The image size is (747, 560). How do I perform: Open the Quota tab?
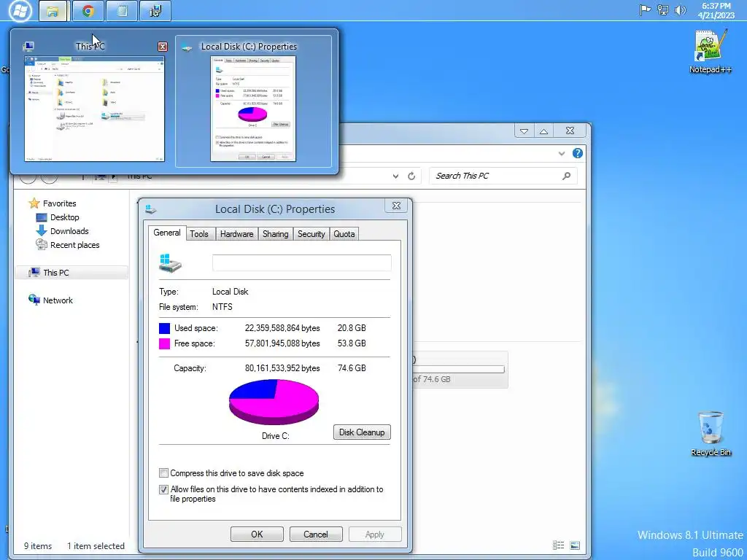click(344, 234)
